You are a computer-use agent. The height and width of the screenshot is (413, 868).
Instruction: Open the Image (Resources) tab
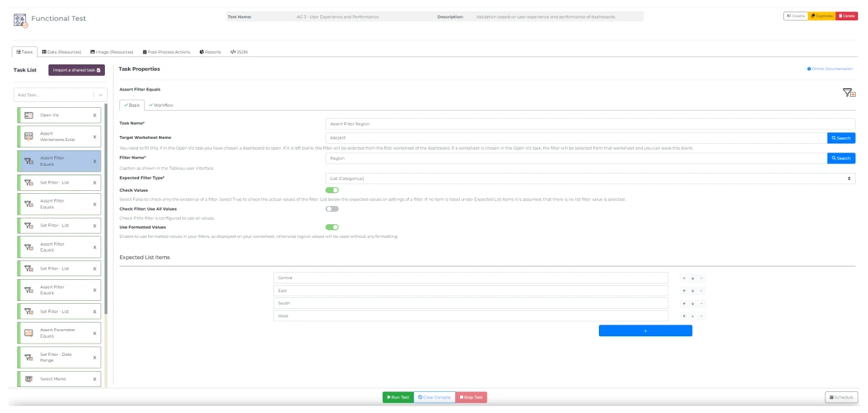tap(112, 52)
